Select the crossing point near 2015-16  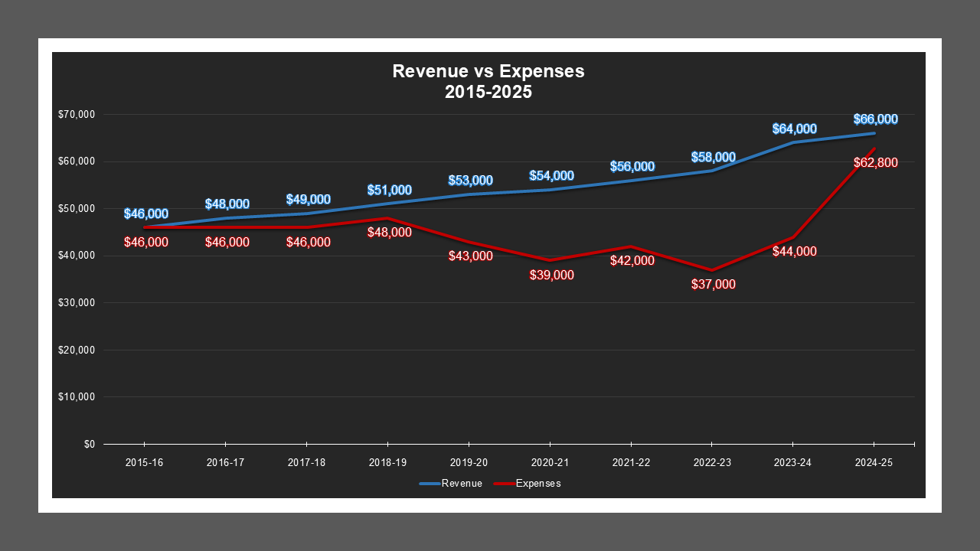pyautogui.click(x=144, y=226)
